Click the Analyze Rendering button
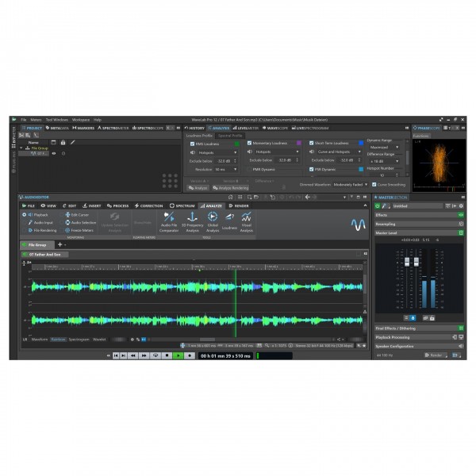 231,188
